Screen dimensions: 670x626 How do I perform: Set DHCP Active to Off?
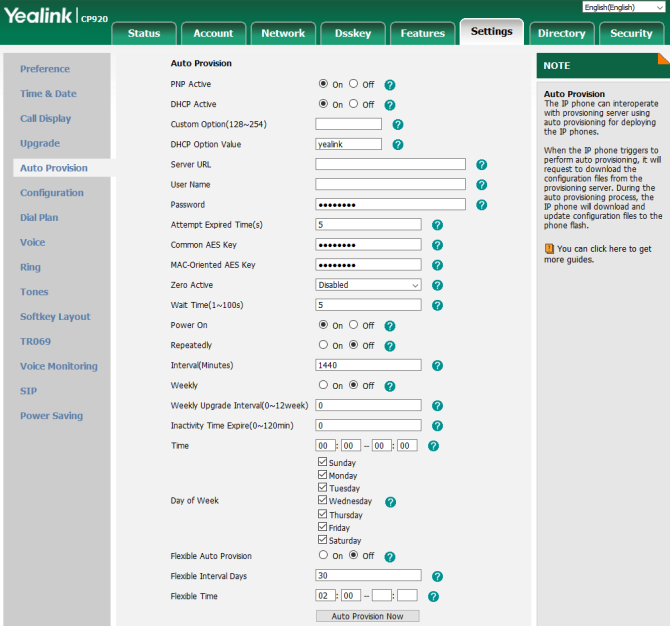[x=353, y=104]
